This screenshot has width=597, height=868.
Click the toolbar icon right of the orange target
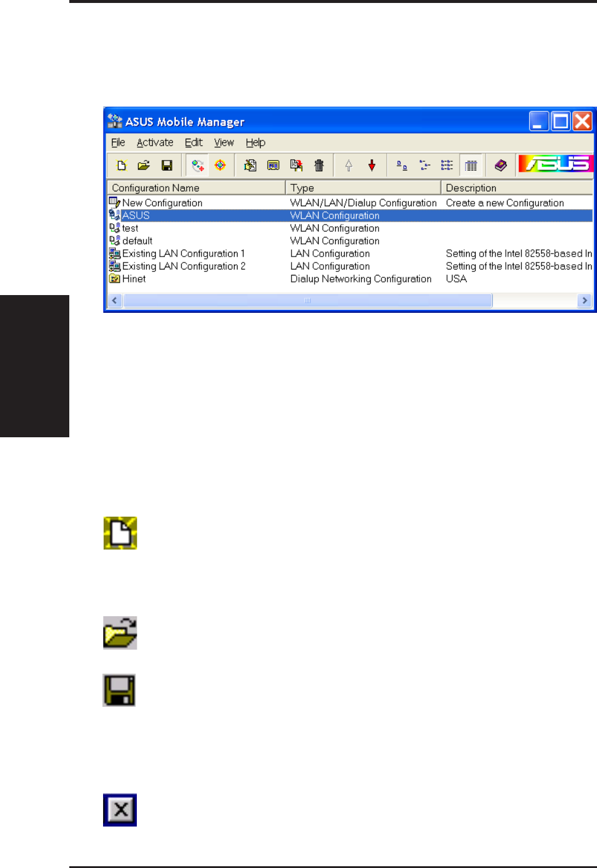coord(251,165)
